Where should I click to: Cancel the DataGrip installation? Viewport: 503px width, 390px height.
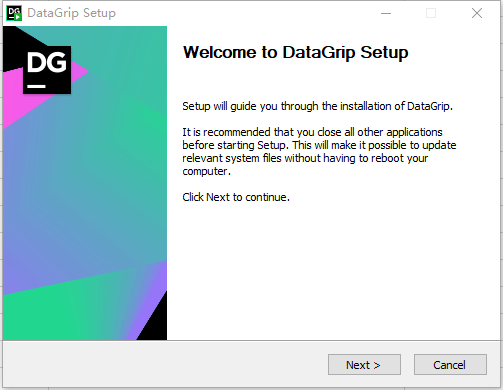(x=450, y=364)
